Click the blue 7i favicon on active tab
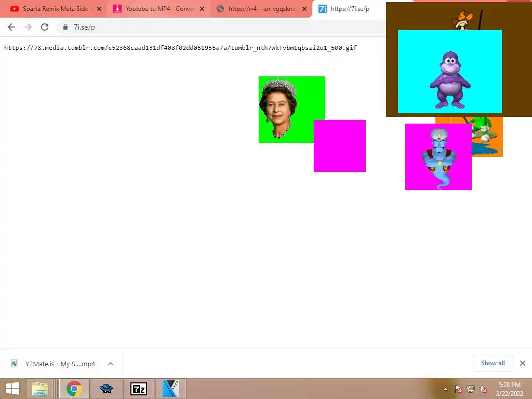Screen dimensions: 532x399 [323, 9]
